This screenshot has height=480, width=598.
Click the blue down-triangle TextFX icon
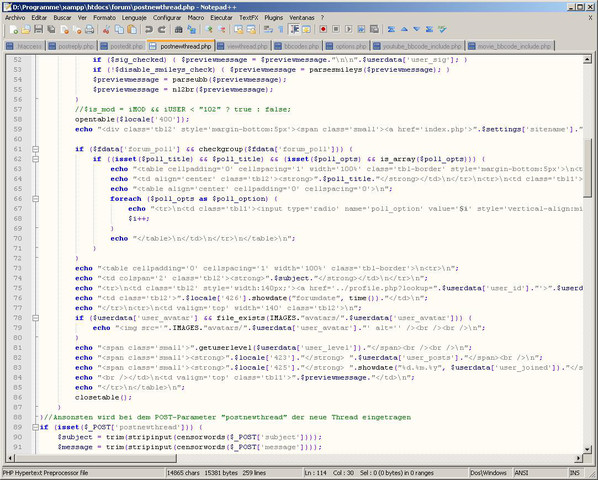(417, 29)
